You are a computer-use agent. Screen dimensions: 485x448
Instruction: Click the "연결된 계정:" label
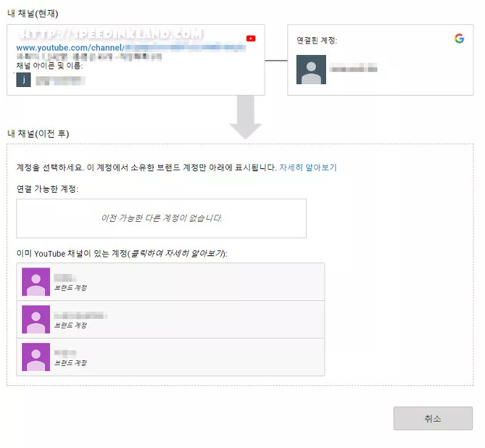point(317,41)
